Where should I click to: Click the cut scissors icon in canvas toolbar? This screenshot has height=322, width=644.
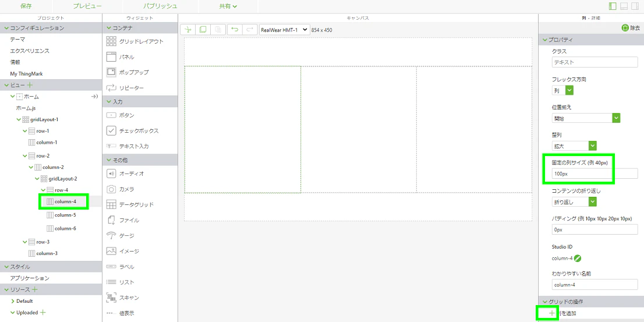click(187, 30)
